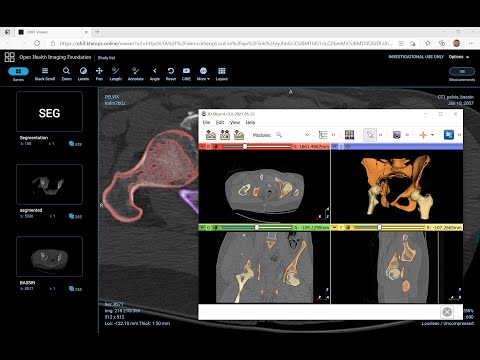Select the Annotate tool

[135, 74]
